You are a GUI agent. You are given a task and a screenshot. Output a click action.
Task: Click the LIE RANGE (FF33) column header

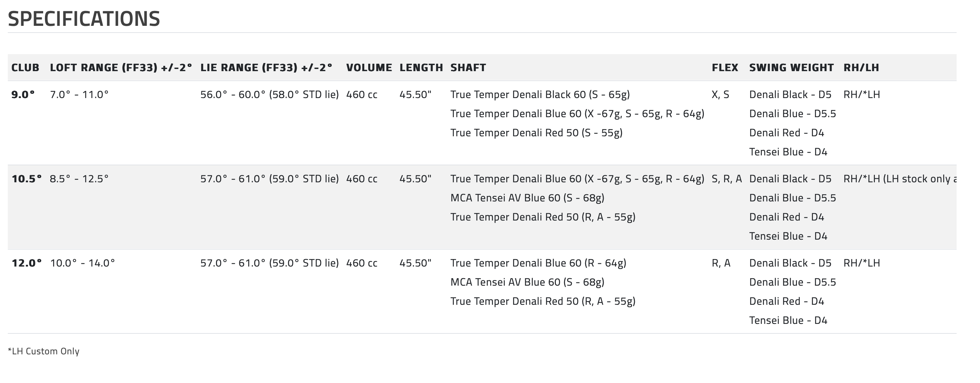tap(266, 68)
